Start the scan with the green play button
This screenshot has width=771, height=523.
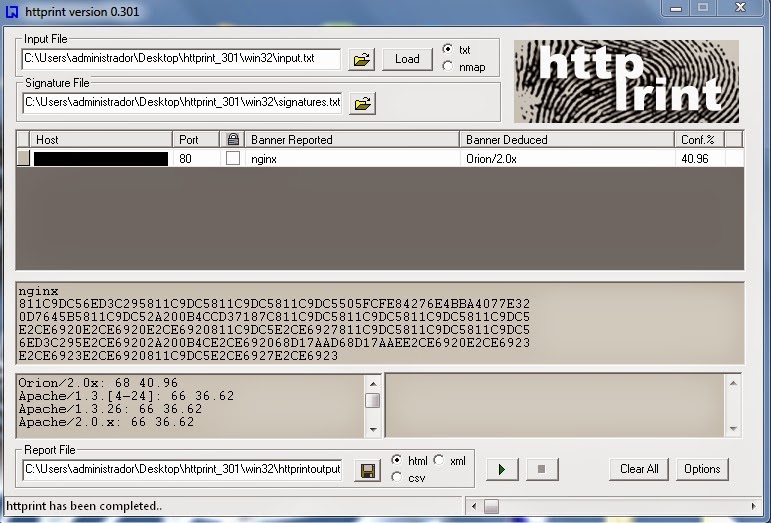point(501,469)
